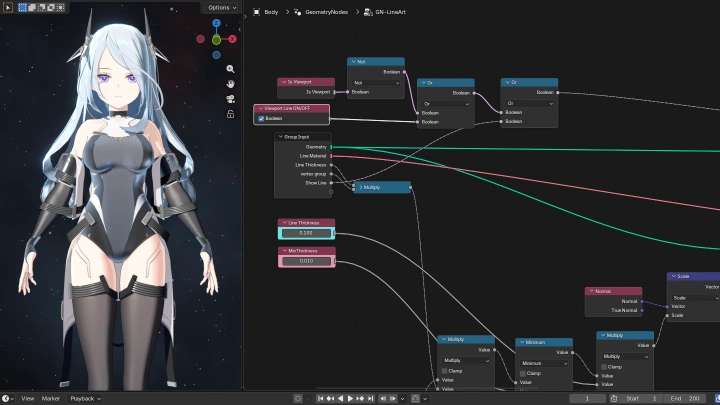Viewport: 720px width, 405px height.
Task: Open the timeline View menu
Action: tap(28, 399)
